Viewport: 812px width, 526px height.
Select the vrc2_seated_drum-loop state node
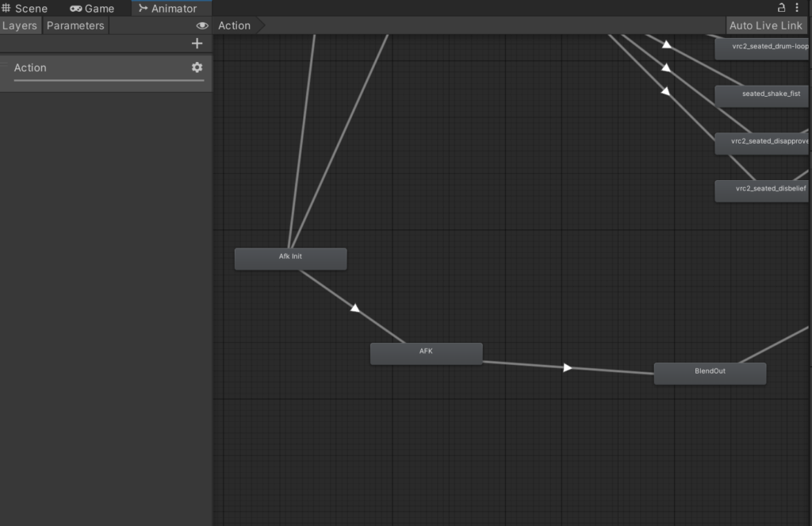pos(762,48)
